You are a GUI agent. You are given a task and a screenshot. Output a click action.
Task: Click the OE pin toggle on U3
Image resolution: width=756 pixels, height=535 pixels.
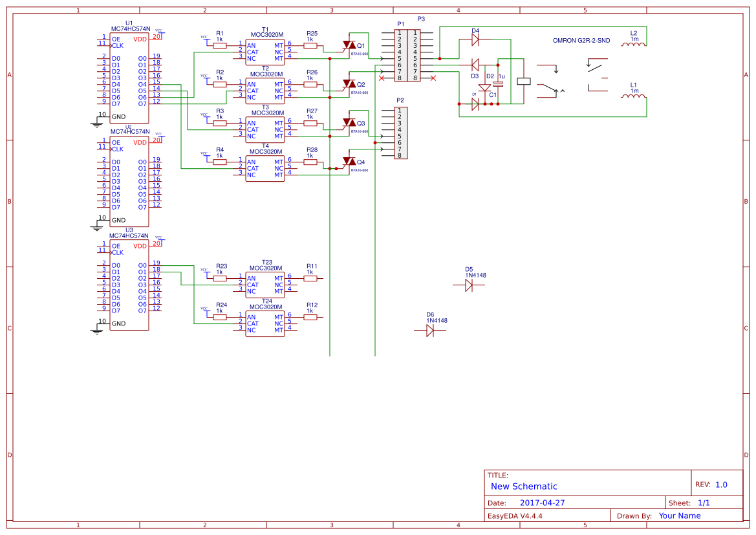tap(118, 245)
